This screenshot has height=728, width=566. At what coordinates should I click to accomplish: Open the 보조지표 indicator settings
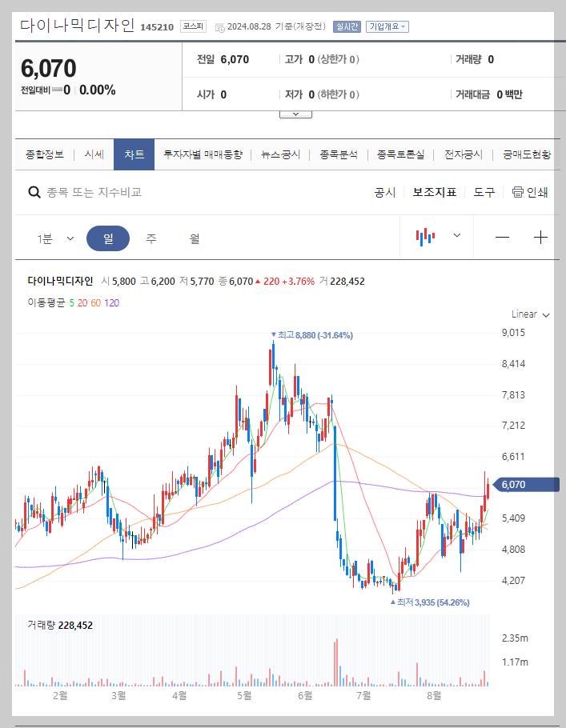pos(435,193)
